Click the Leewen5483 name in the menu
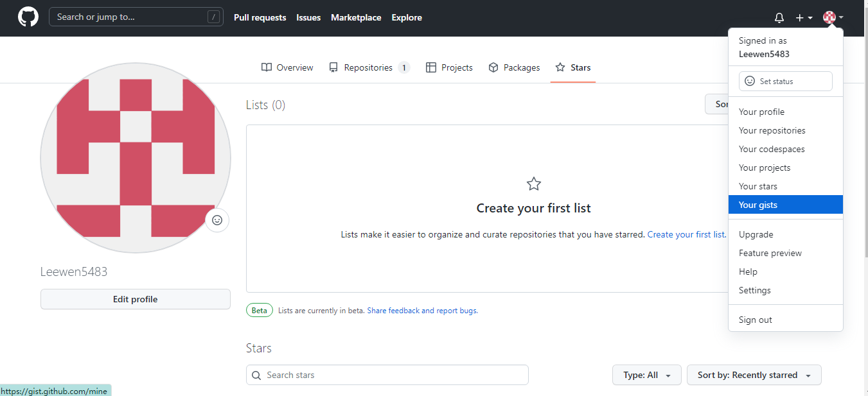 click(x=764, y=55)
